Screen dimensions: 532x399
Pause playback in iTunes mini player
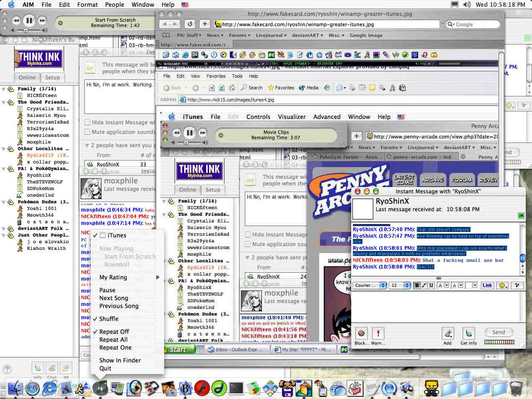(29, 20)
